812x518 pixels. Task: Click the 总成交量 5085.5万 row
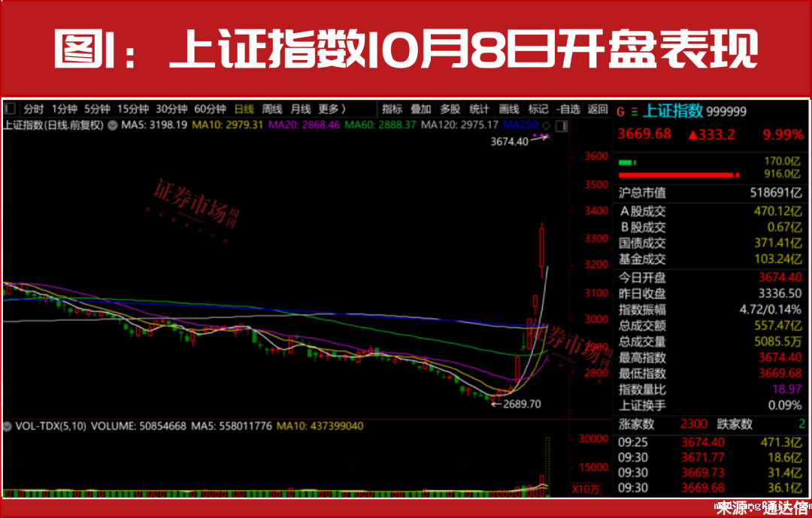click(x=710, y=342)
